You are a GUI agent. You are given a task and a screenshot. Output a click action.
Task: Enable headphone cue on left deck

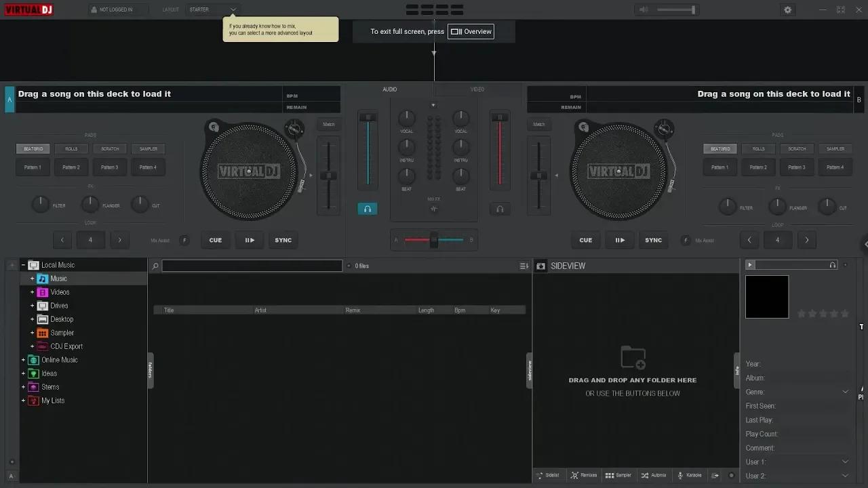(x=367, y=209)
